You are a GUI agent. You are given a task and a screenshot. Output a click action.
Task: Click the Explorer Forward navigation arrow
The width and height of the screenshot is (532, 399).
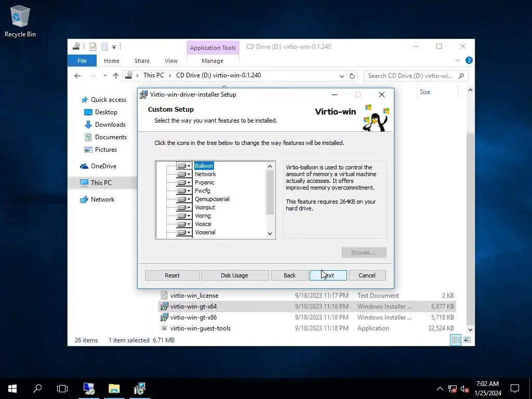coord(92,76)
